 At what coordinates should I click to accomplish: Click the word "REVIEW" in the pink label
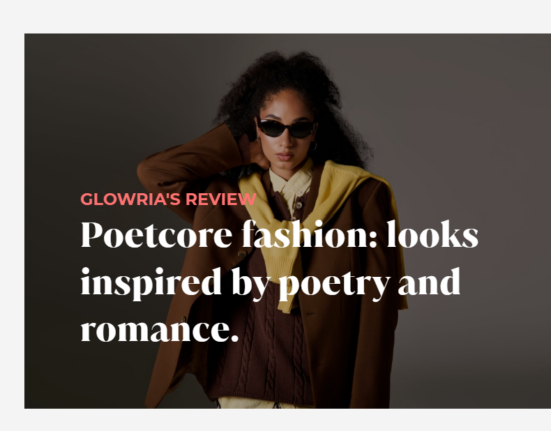click(x=221, y=199)
